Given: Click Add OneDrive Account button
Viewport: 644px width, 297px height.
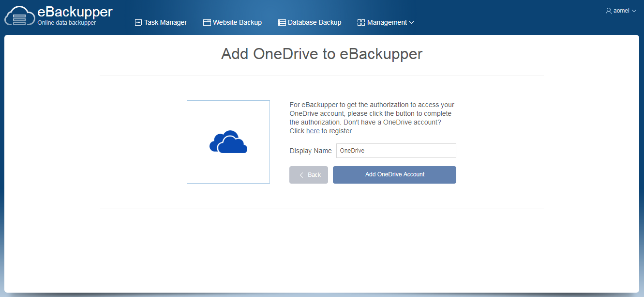Looking at the screenshot, I should (394, 175).
